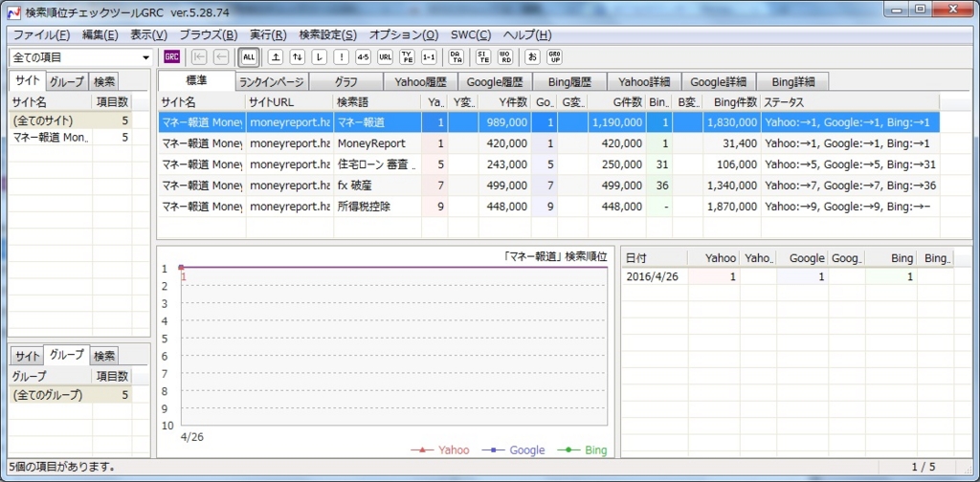The height and width of the screenshot is (482, 980).
Task: Toggle the ALL filter toolbar button
Action: coord(249,57)
